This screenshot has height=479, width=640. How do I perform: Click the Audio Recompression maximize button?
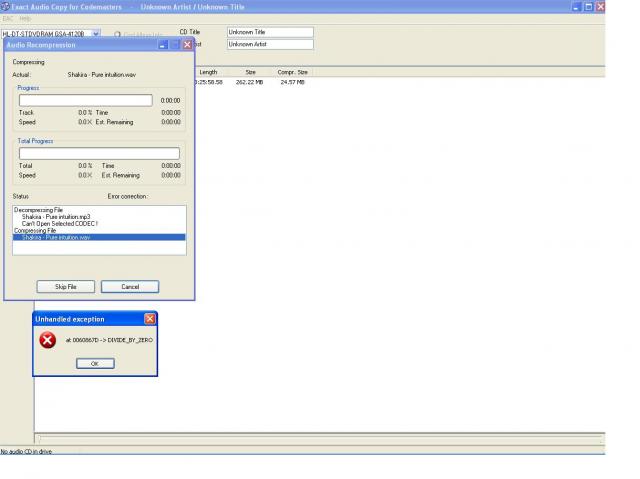[175, 44]
